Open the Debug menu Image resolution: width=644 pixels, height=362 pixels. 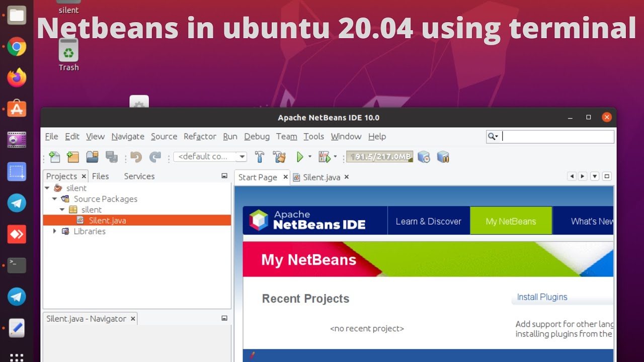coord(257,136)
